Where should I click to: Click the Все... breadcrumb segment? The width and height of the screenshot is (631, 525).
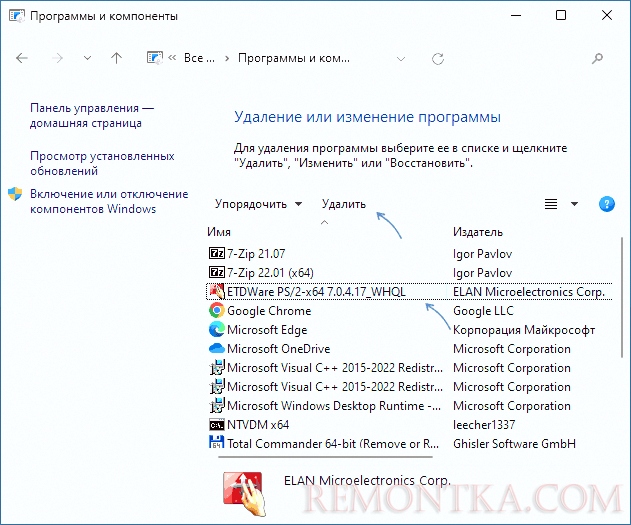[199, 58]
